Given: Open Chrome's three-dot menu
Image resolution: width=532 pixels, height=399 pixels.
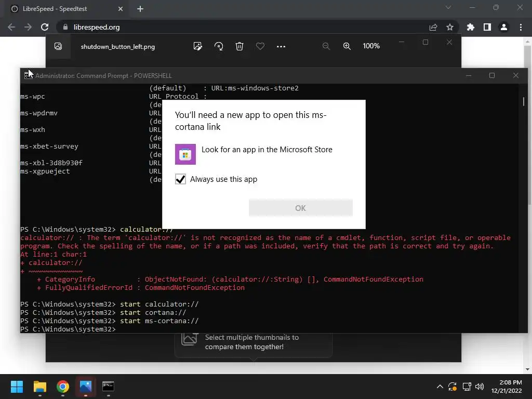Looking at the screenshot, I should 521,27.
